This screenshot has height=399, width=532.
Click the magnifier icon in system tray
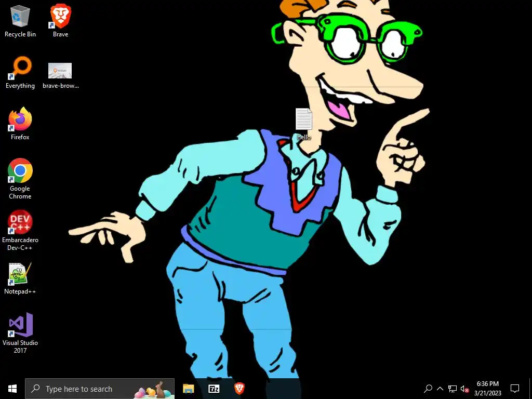coord(428,389)
